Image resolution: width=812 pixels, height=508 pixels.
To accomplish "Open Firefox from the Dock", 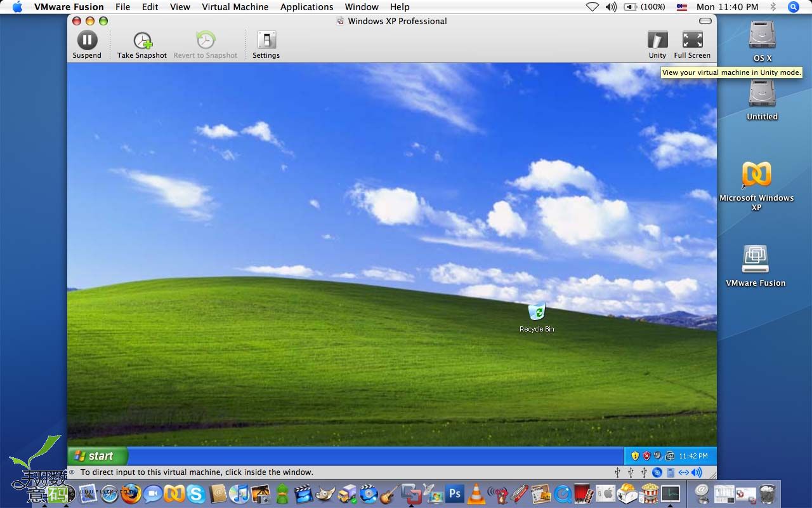I will pos(131,493).
